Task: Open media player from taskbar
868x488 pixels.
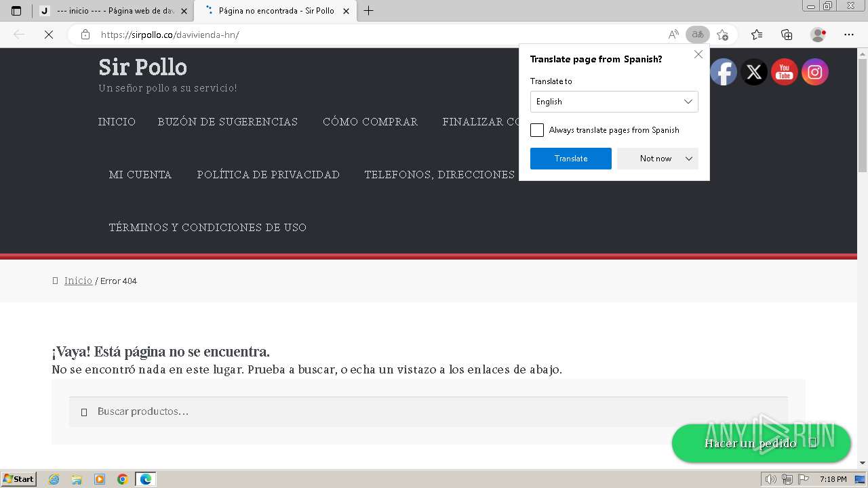Action: point(100,479)
